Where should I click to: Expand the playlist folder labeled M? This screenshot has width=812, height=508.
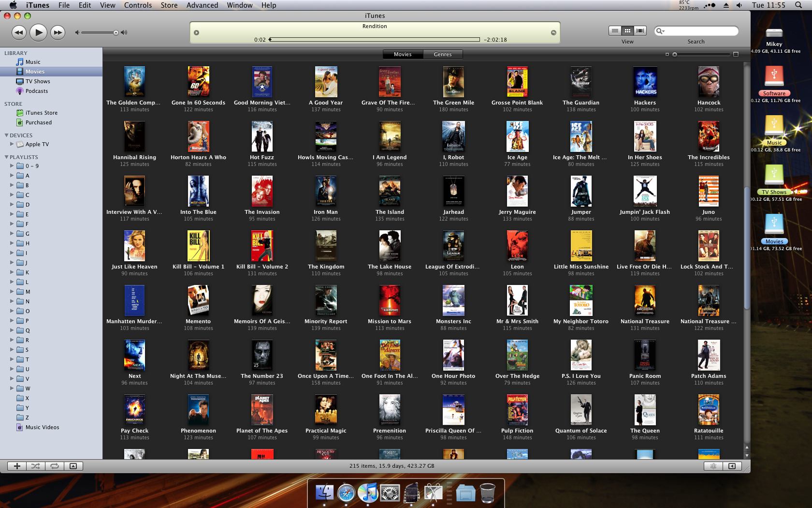tap(12, 291)
